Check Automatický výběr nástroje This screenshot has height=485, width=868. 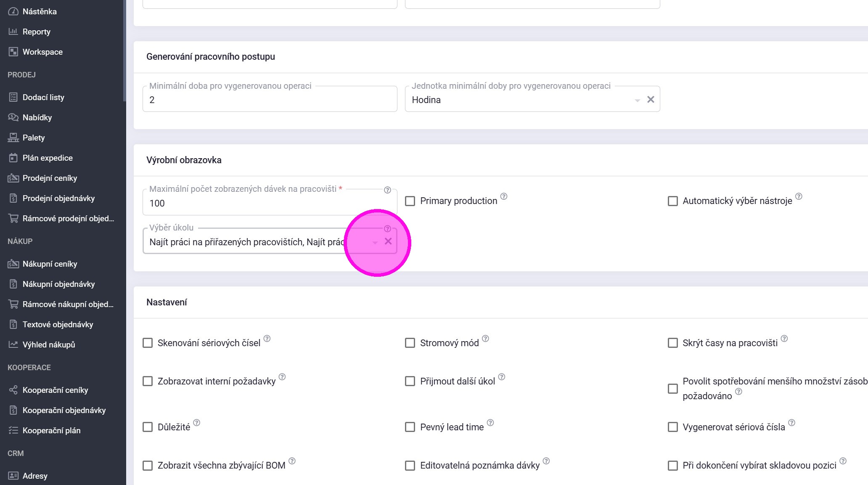(x=673, y=201)
